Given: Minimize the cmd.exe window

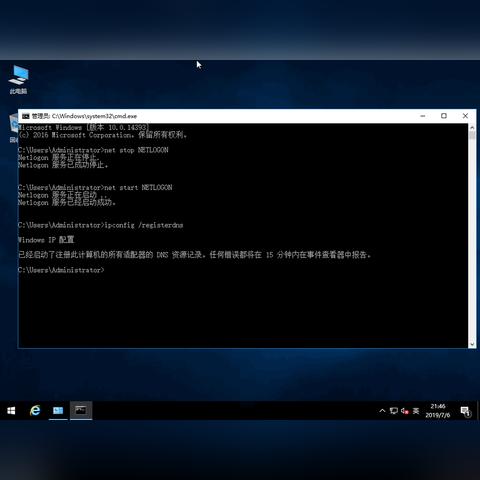Looking at the screenshot, I should point(423,116).
